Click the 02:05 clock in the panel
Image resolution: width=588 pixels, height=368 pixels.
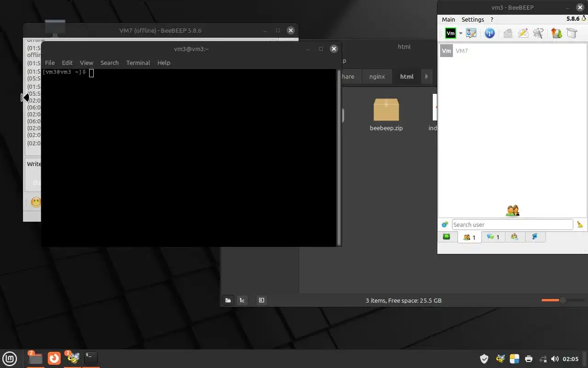pyautogui.click(x=571, y=359)
